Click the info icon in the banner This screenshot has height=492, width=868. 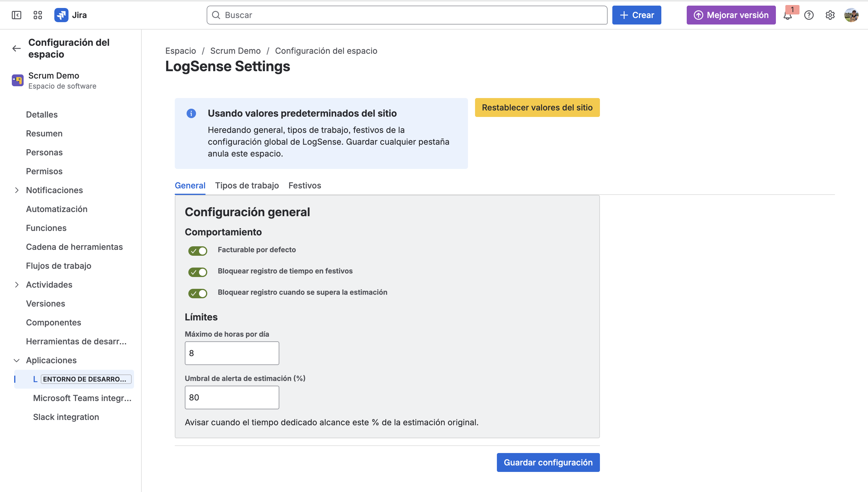[191, 113]
